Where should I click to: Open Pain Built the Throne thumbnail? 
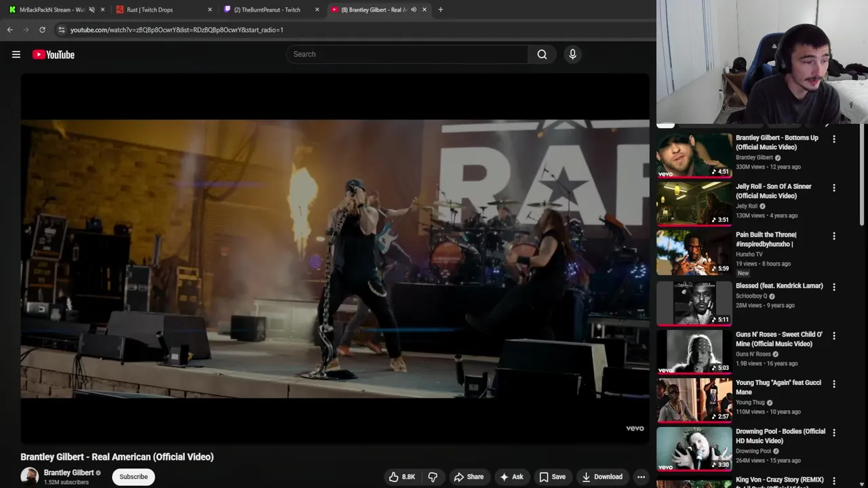pyautogui.click(x=694, y=252)
